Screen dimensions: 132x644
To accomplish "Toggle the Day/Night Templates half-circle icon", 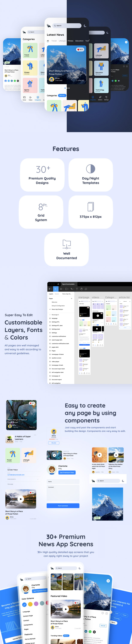I will tap(91, 169).
